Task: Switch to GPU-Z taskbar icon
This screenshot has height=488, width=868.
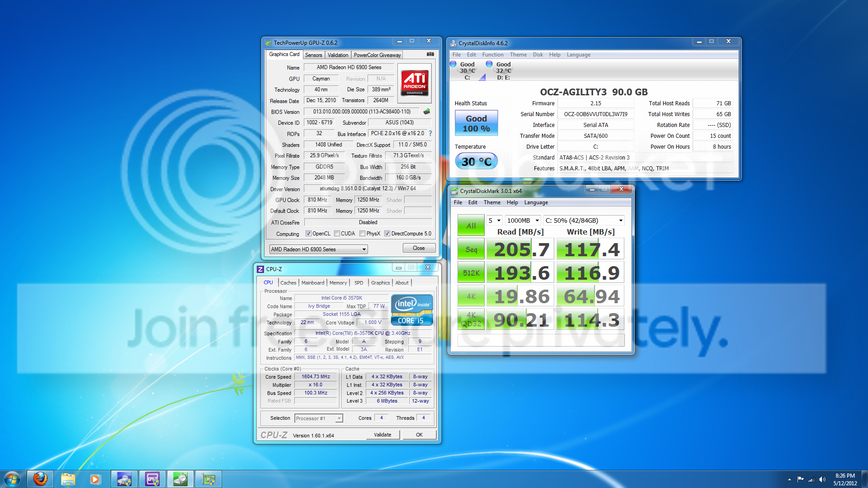Action: point(208,479)
